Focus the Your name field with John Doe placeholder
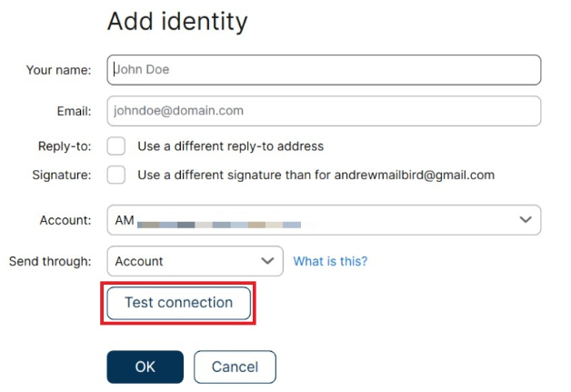571x392 pixels. click(324, 70)
